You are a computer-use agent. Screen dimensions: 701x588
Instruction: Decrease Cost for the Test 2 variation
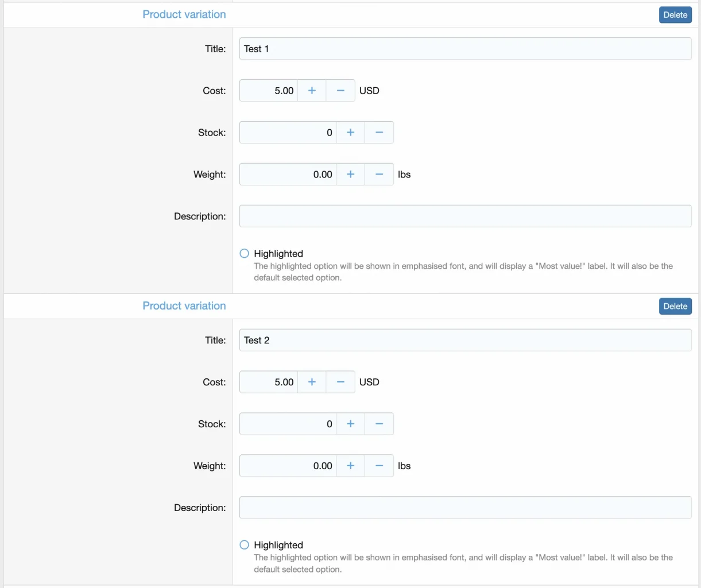(340, 382)
